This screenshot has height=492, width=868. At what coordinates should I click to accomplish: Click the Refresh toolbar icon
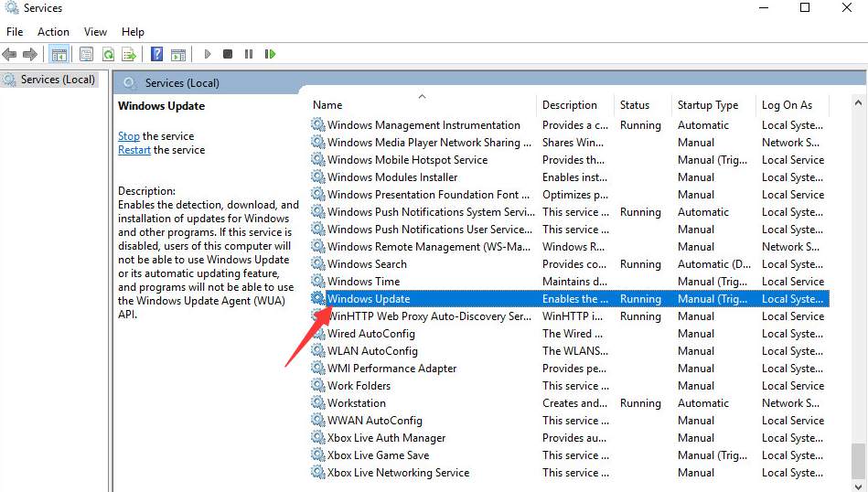(x=108, y=54)
